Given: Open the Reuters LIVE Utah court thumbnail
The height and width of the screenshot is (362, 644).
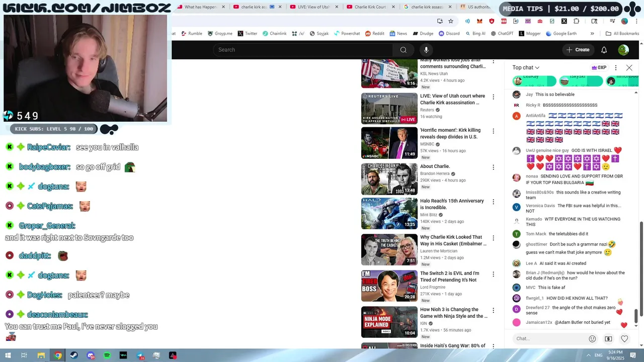Looking at the screenshot, I should 389,109.
